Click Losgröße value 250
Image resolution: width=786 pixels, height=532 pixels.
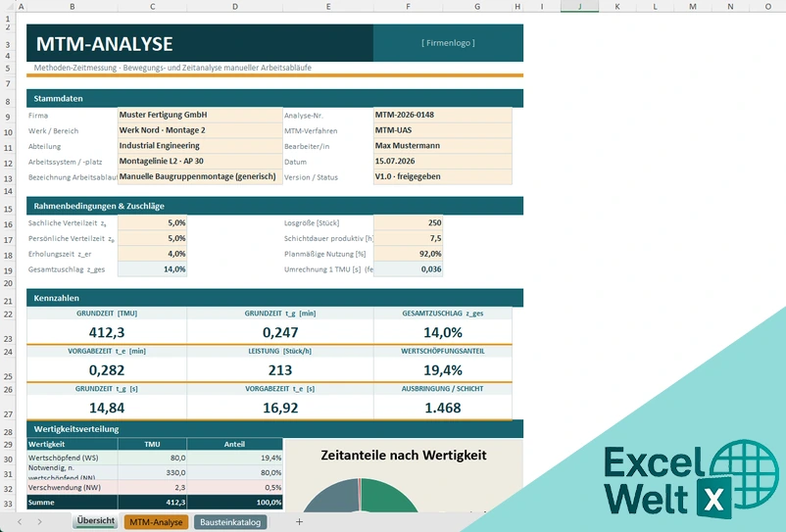408,223
